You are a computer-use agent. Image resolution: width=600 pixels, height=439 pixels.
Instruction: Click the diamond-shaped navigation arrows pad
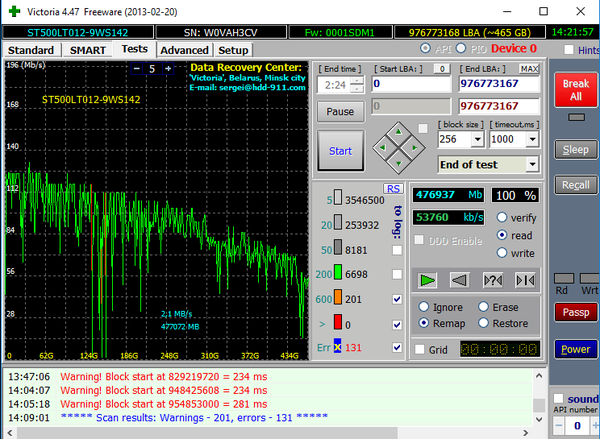(x=397, y=146)
